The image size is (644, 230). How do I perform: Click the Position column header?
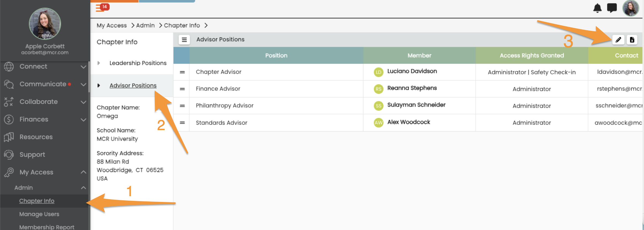coord(276,56)
